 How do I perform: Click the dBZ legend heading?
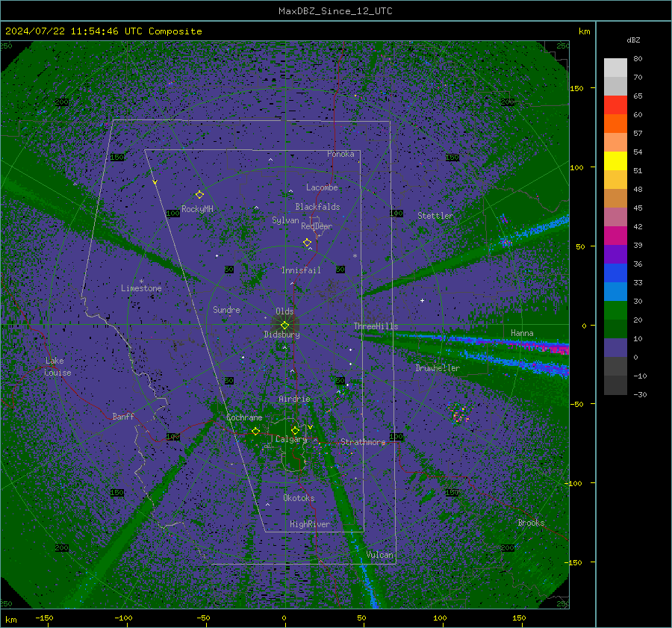633,40
